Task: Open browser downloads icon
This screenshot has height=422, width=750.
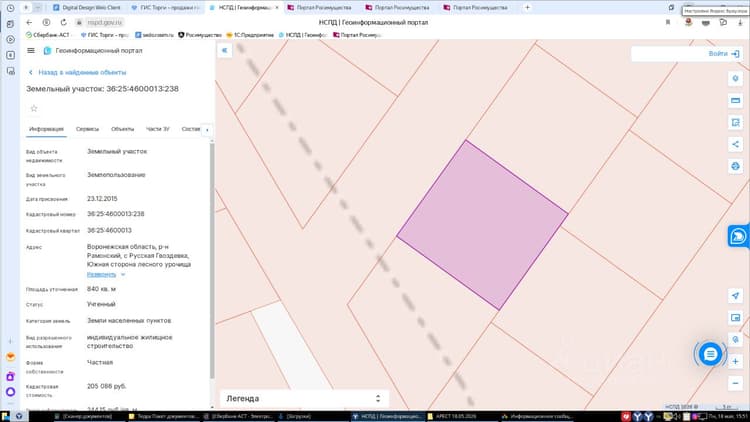Action: pyautogui.click(x=740, y=22)
